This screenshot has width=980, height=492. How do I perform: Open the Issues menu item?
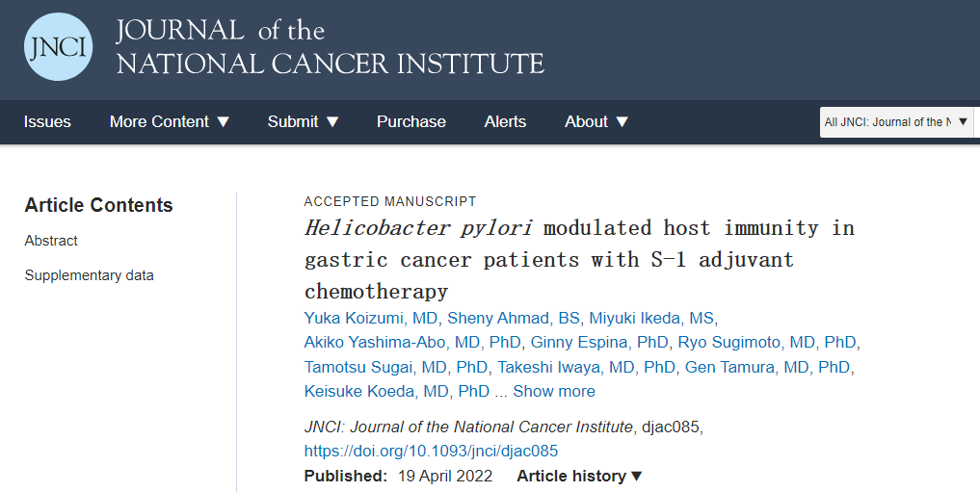47,121
